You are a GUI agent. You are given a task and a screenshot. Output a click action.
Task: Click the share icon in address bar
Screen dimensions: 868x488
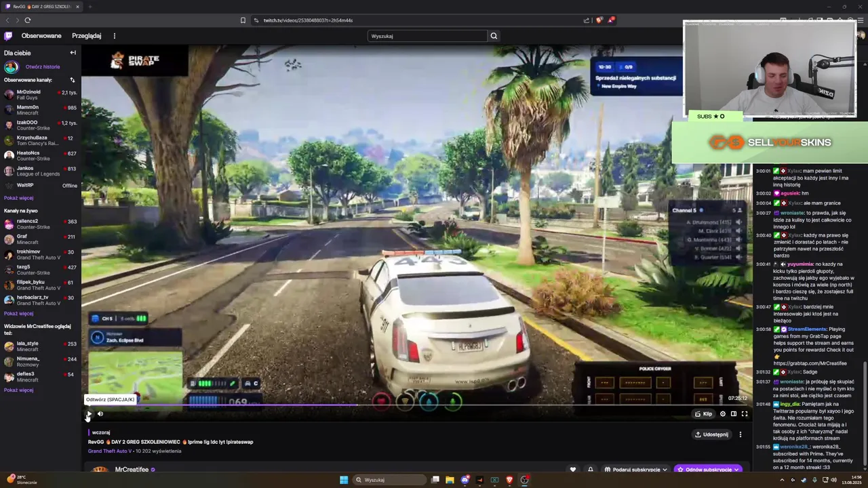(x=586, y=20)
